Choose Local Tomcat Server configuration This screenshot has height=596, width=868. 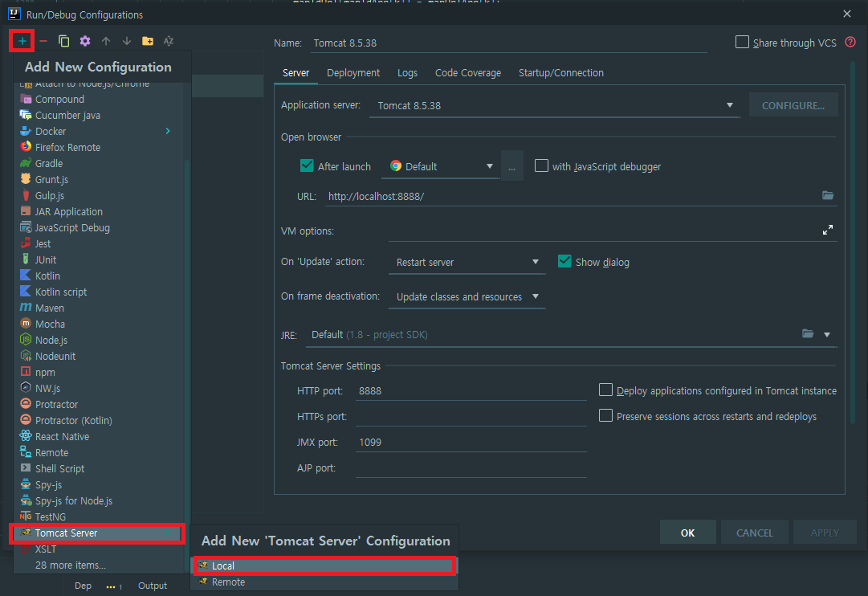point(325,565)
